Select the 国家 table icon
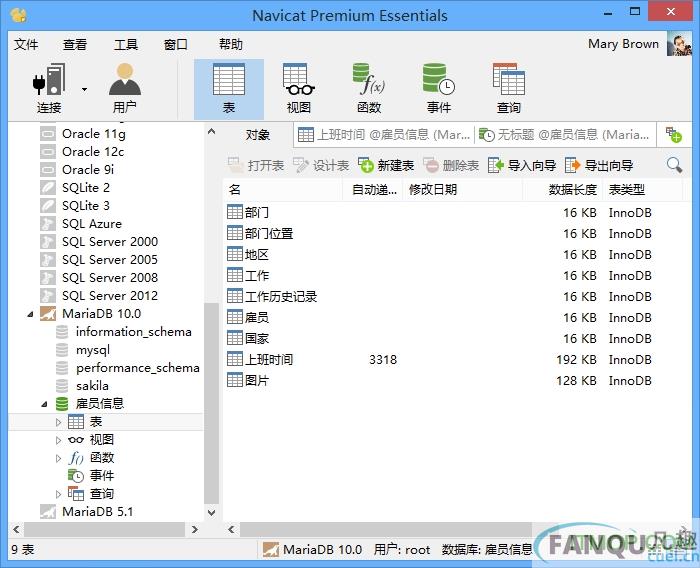This screenshot has height=568, width=700. point(235,338)
